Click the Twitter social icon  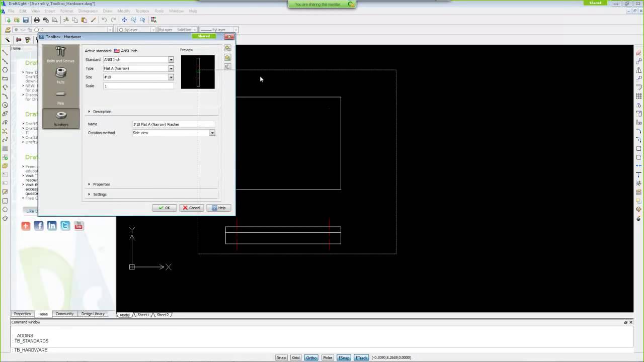click(65, 226)
